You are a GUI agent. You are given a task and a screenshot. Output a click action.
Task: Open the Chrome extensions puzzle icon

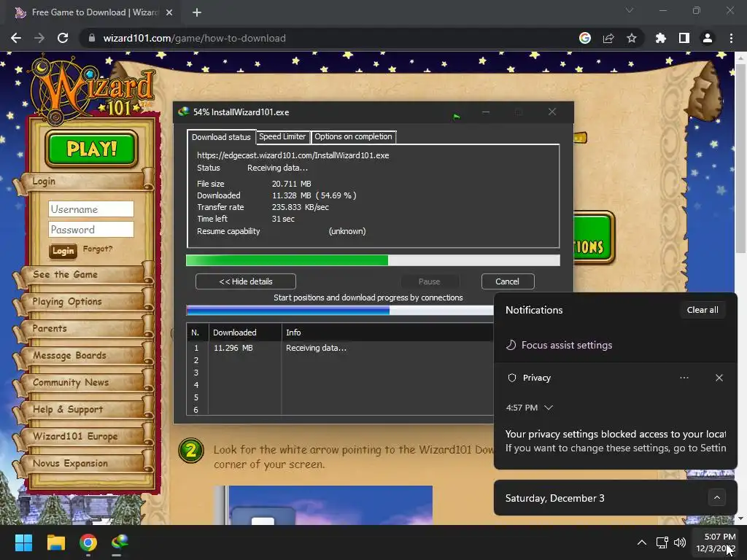pyautogui.click(x=661, y=38)
